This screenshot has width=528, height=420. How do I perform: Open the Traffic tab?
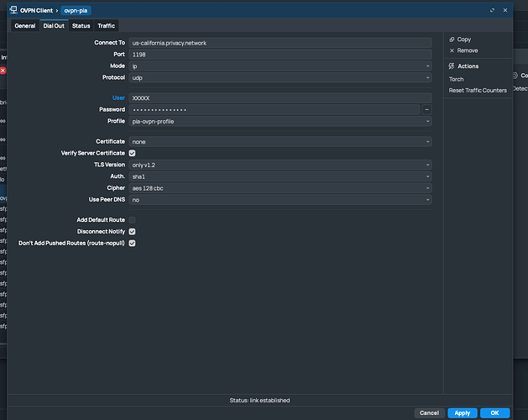pyautogui.click(x=107, y=26)
